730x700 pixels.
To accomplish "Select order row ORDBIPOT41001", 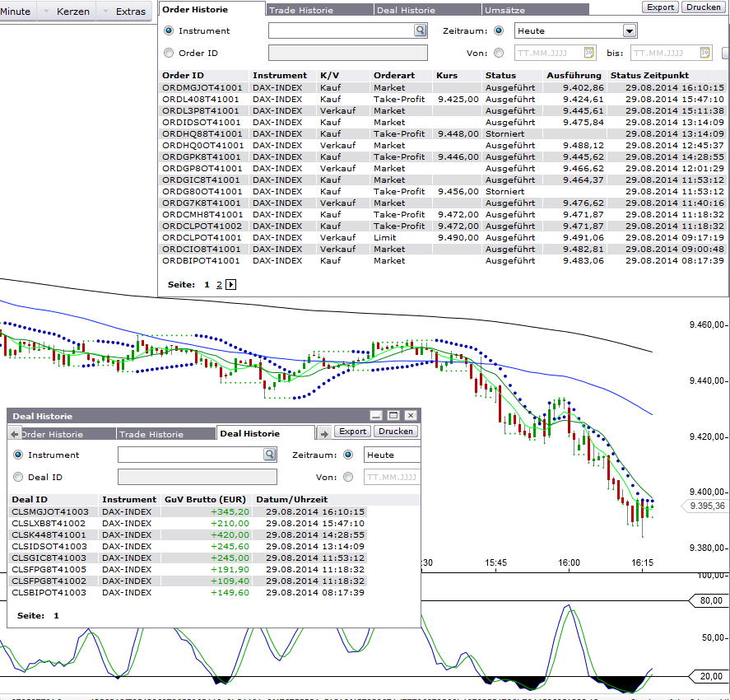I will (444, 261).
